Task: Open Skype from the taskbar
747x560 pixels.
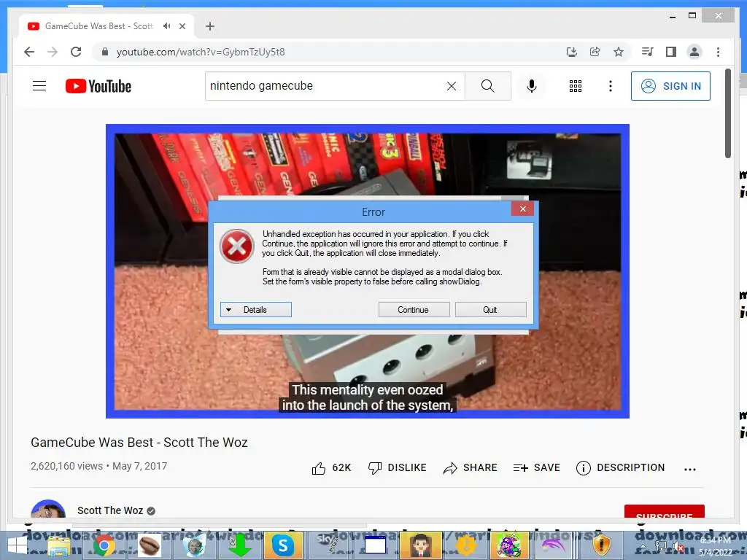Action: click(283, 546)
